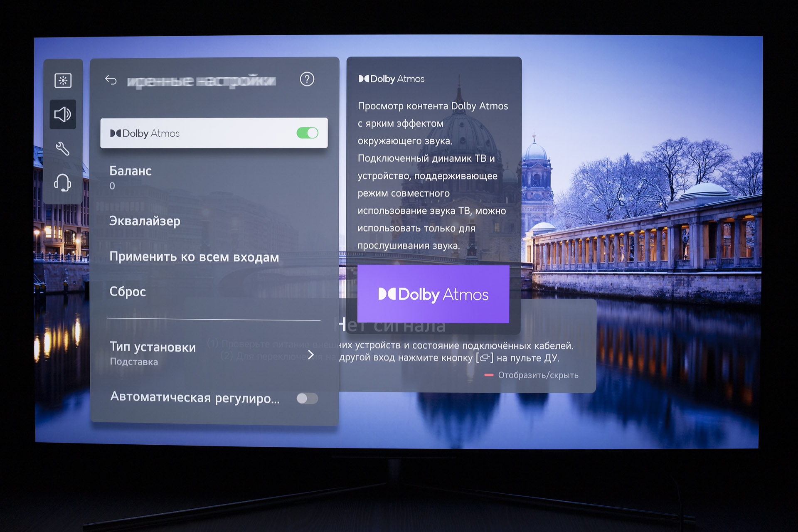The height and width of the screenshot is (532, 798).
Task: Select Применить ко всем входам
Action: point(194,257)
